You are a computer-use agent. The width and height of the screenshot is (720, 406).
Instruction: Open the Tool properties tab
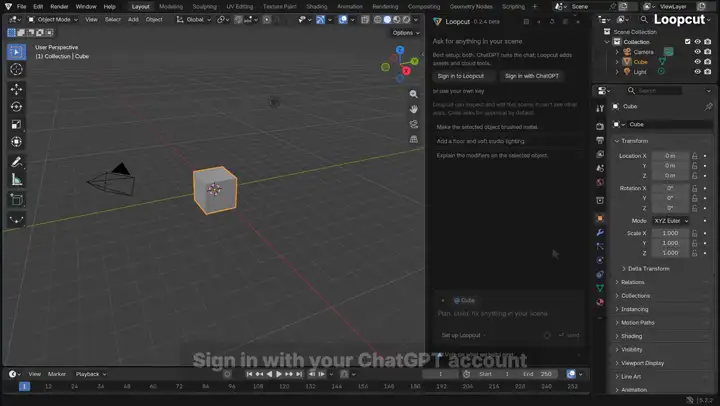(600, 108)
